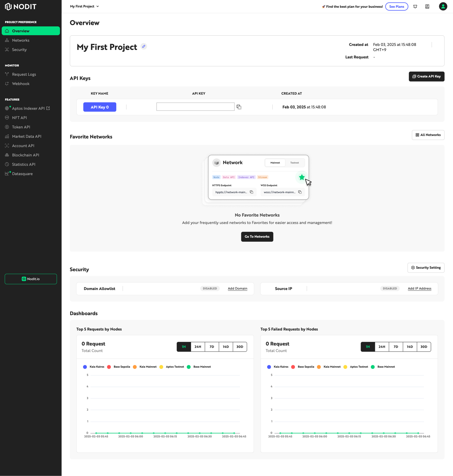Click the Create API Key button

point(426,77)
